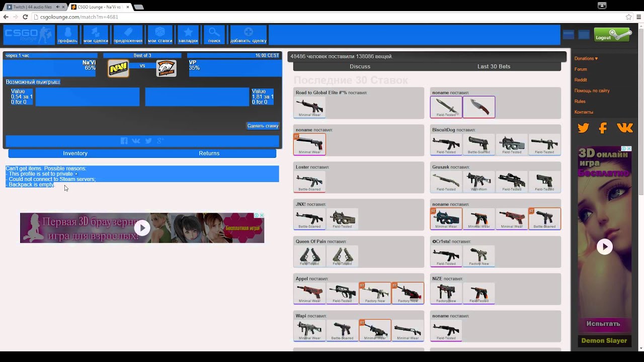
Task: Click Испытать on the sidebar ad
Action: 603,324
